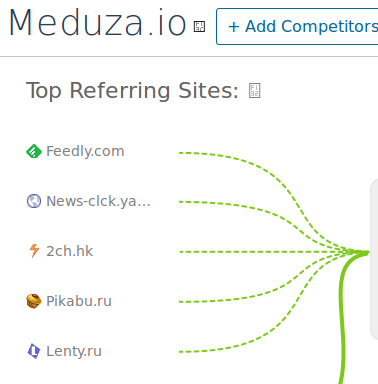
Task: Click the Add Competitors button
Action: pyautogui.click(x=297, y=26)
